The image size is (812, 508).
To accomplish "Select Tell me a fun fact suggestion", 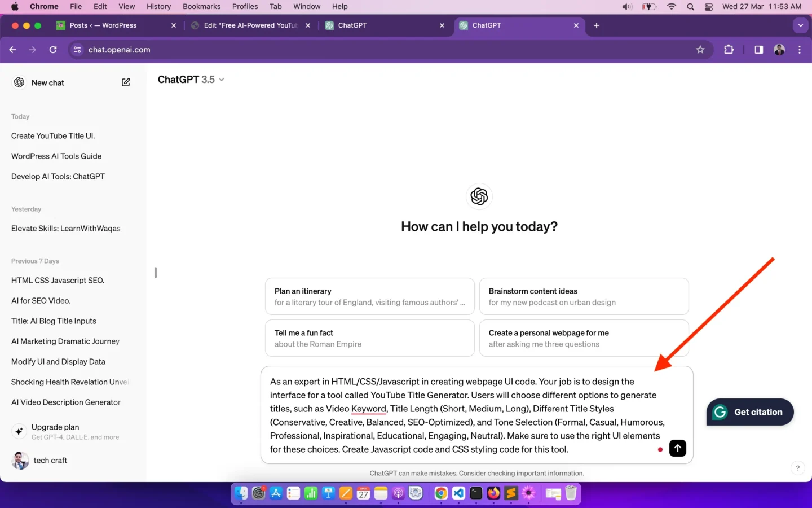I will 370,338.
